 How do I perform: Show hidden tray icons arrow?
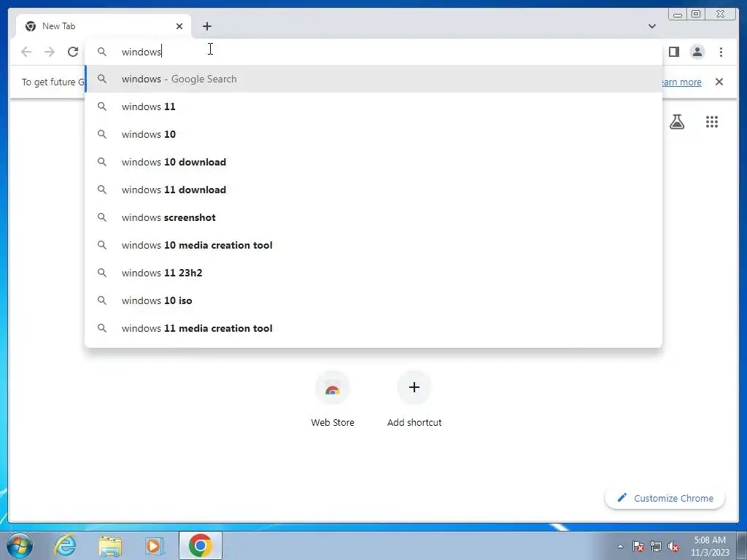(620, 546)
